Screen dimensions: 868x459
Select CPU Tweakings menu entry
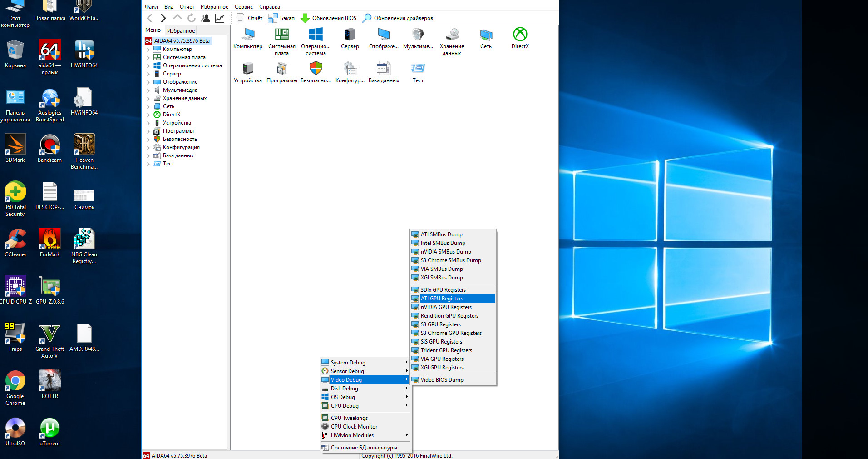365,418
